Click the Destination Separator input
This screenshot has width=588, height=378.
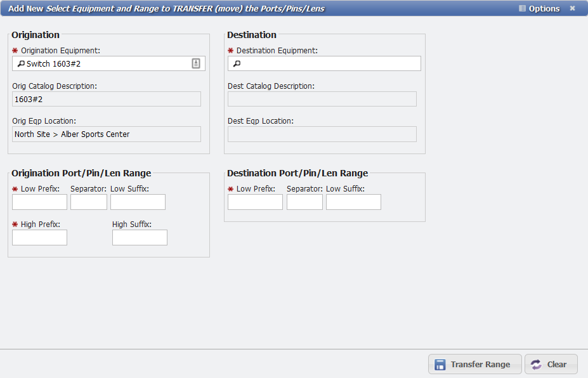304,202
